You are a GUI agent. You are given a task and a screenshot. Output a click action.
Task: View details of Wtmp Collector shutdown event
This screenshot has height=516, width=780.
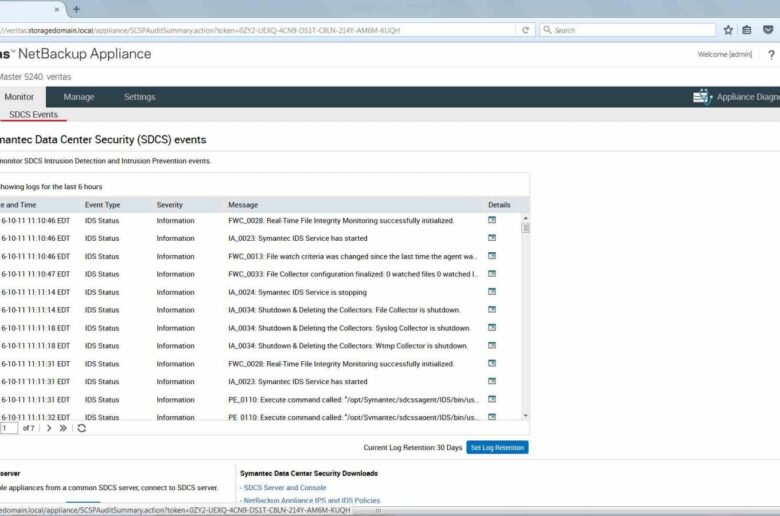coord(491,345)
